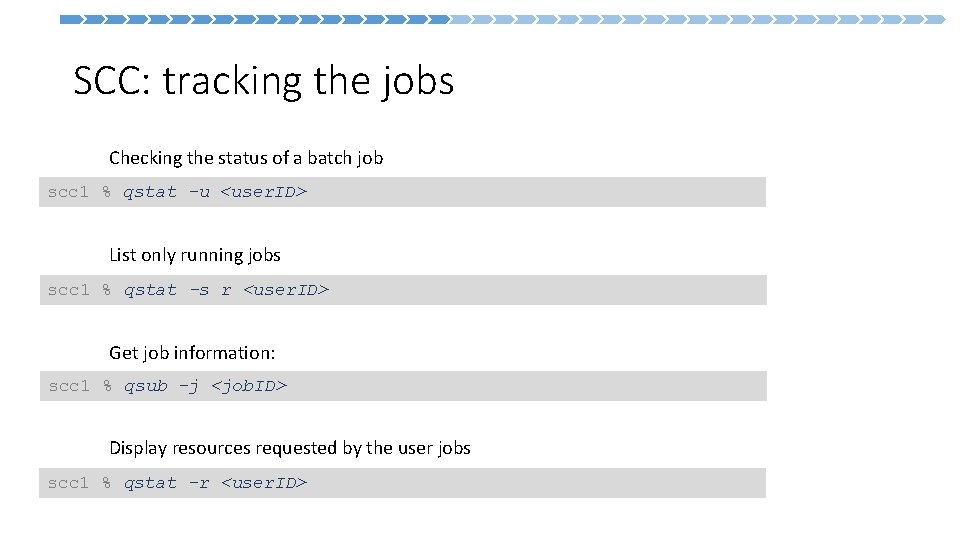Screen dimensions: 960x540
Task: Click "<userID>" in the "qstat -u" command
Action: [263, 192]
